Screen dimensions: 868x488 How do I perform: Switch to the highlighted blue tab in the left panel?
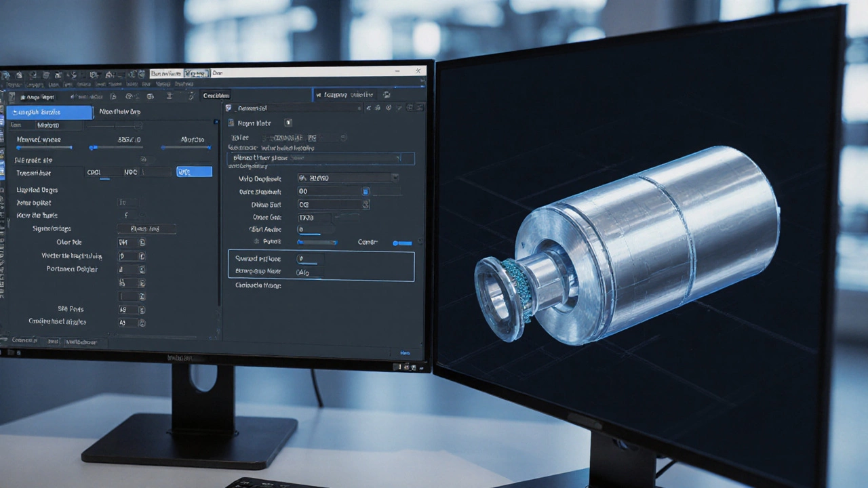[x=50, y=112]
